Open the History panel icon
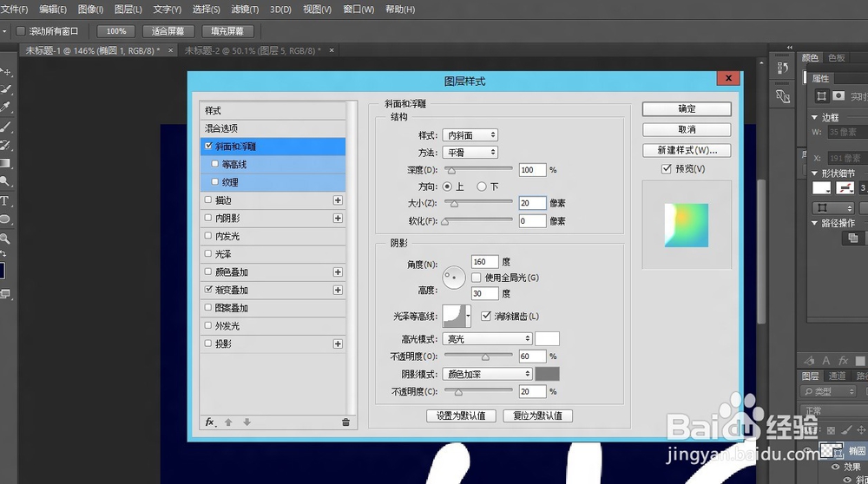This screenshot has width=868, height=484. click(x=783, y=68)
